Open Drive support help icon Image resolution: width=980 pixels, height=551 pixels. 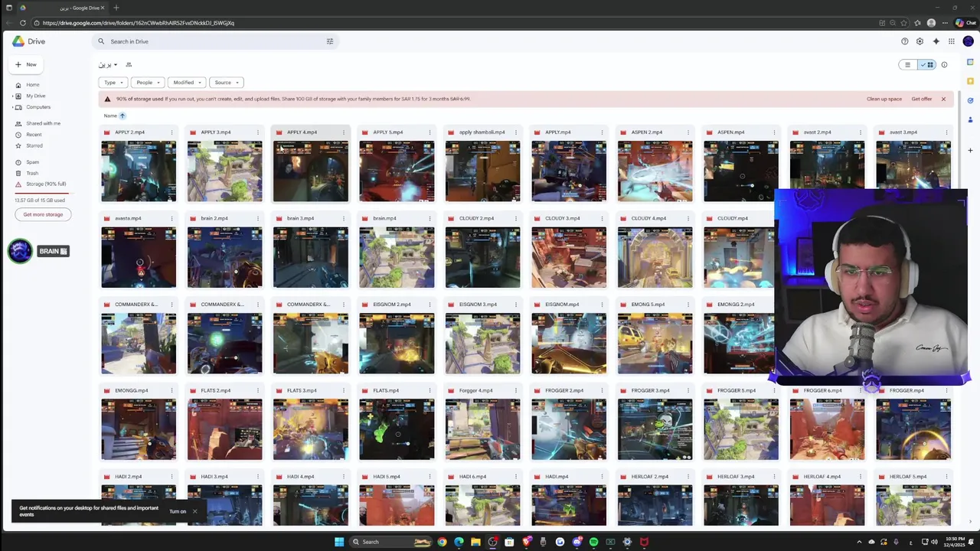(x=904, y=41)
